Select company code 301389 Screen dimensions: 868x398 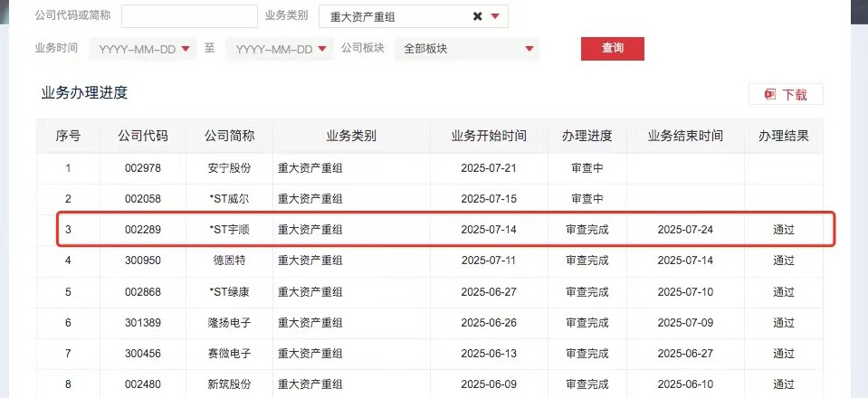(x=143, y=322)
